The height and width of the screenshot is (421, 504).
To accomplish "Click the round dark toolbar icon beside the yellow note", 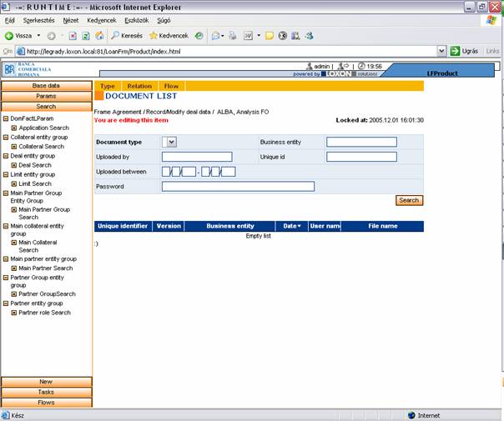I will point(283,36).
